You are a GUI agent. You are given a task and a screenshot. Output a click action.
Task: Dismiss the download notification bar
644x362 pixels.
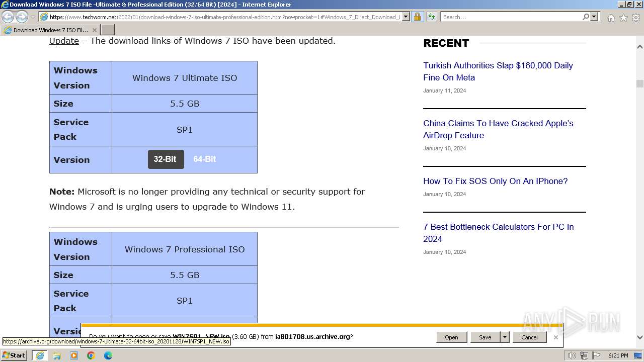point(556,337)
